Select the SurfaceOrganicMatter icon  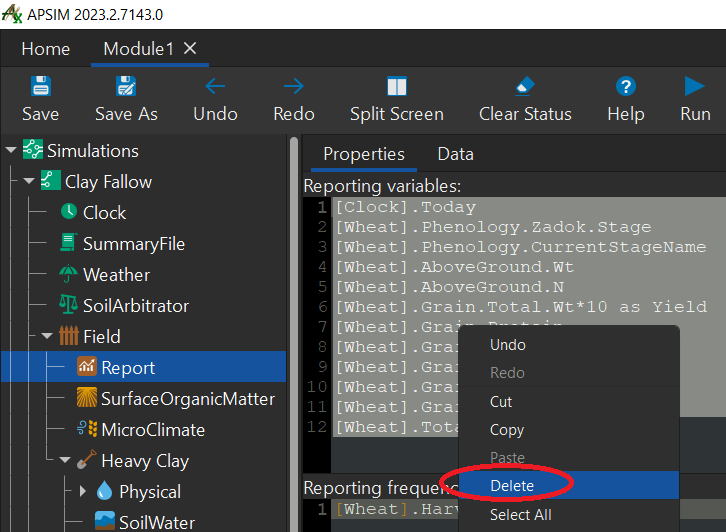pos(87,397)
